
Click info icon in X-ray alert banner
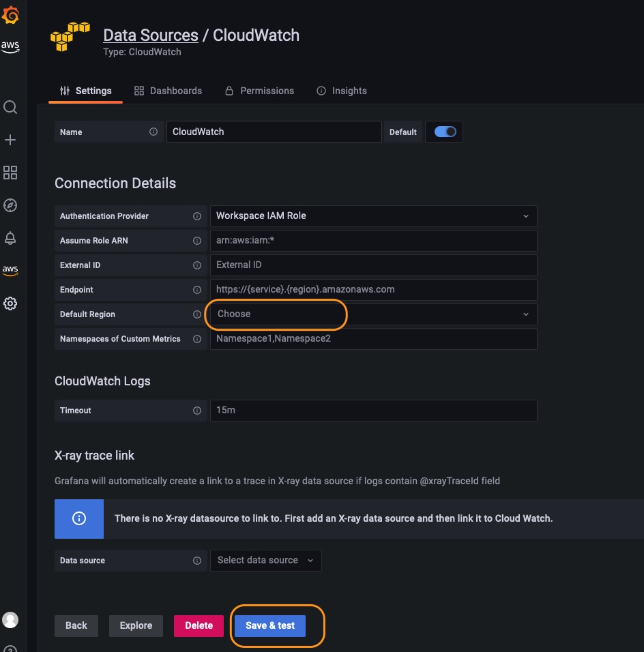point(79,518)
